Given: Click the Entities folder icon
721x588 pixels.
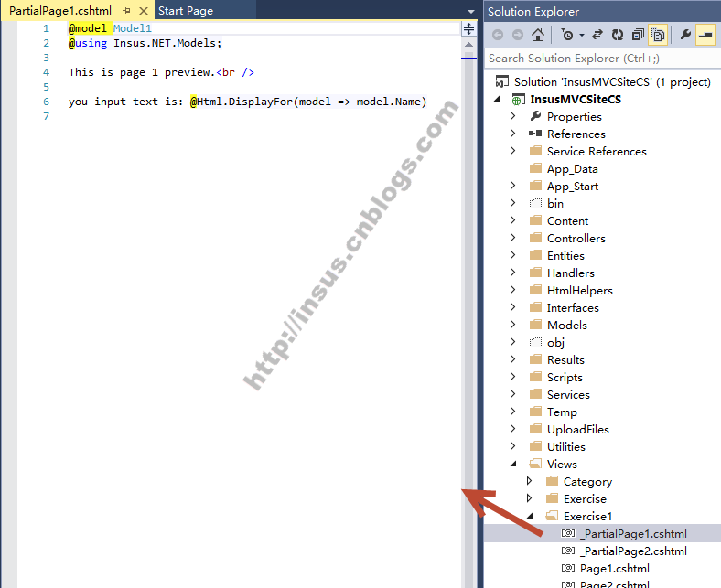Looking at the screenshot, I should (x=535, y=255).
